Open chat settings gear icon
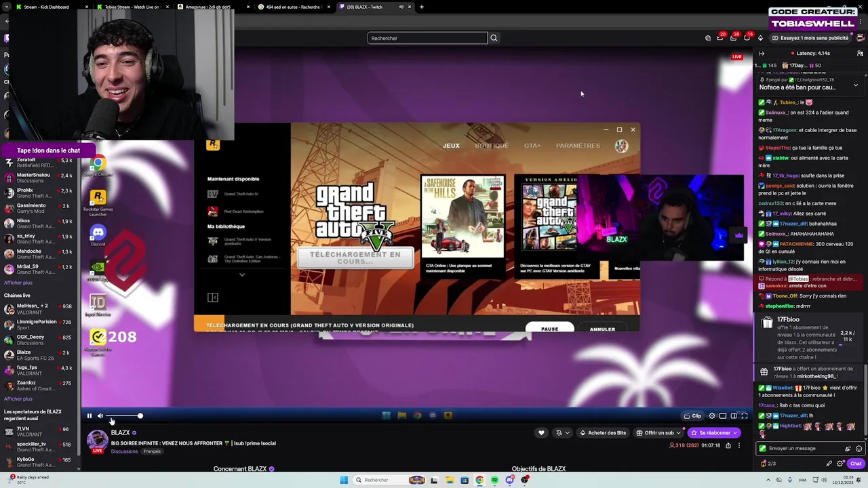The image size is (868, 488). 840,464
